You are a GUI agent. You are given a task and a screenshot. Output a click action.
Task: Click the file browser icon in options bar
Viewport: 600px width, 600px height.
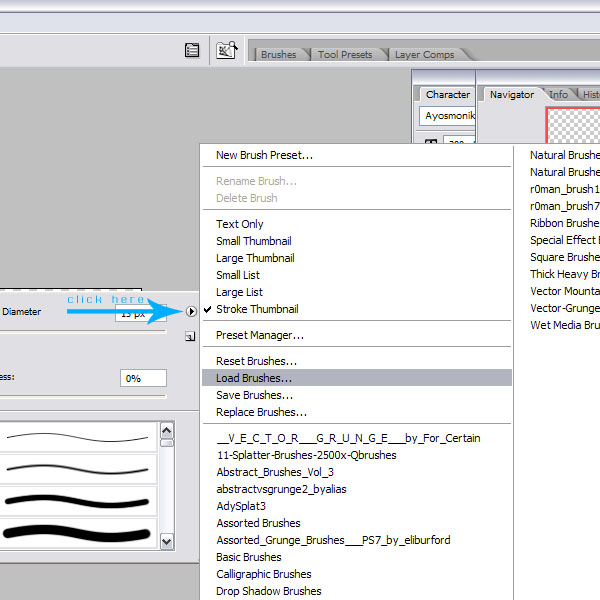coord(226,50)
